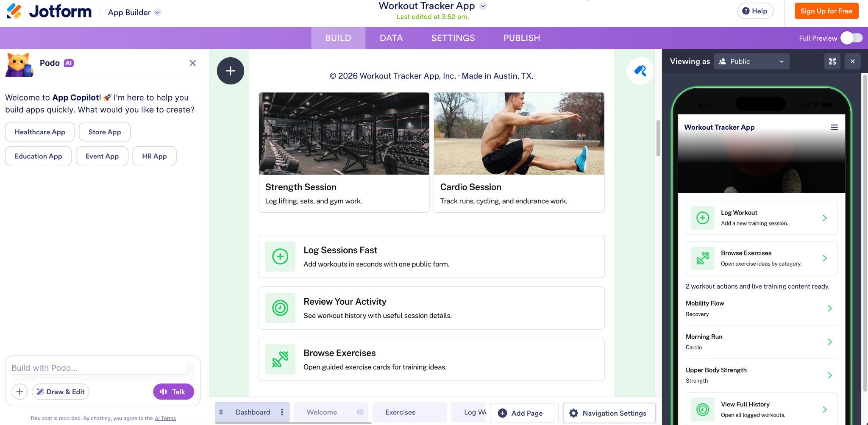Focus the Build with Podo input field
The width and height of the screenshot is (868, 425).
99,368
